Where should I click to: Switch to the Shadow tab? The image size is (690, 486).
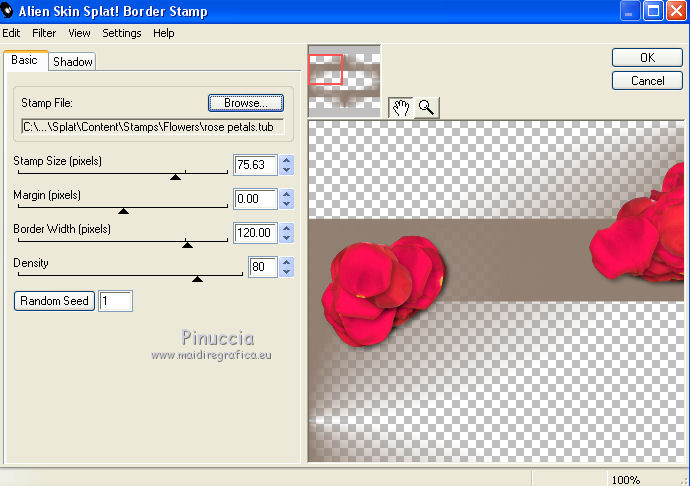(73, 62)
